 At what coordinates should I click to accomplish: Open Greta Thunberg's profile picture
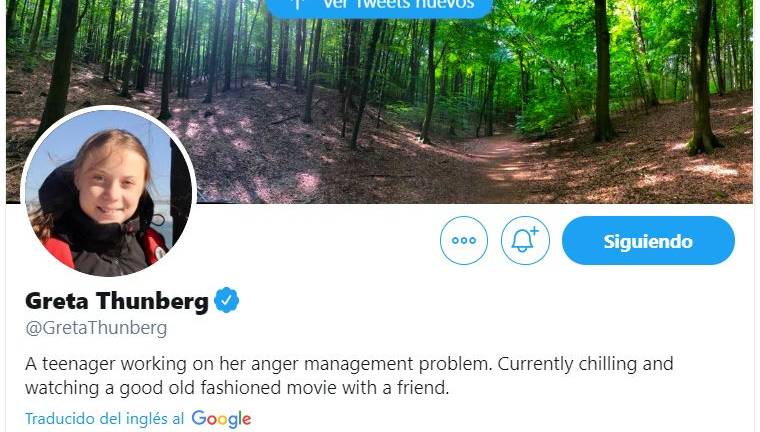pyautogui.click(x=108, y=192)
